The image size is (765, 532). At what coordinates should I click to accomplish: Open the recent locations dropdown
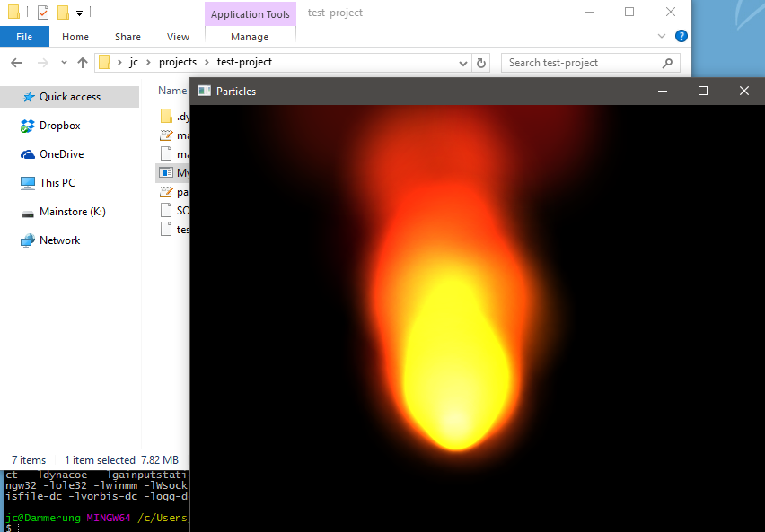[x=64, y=63]
